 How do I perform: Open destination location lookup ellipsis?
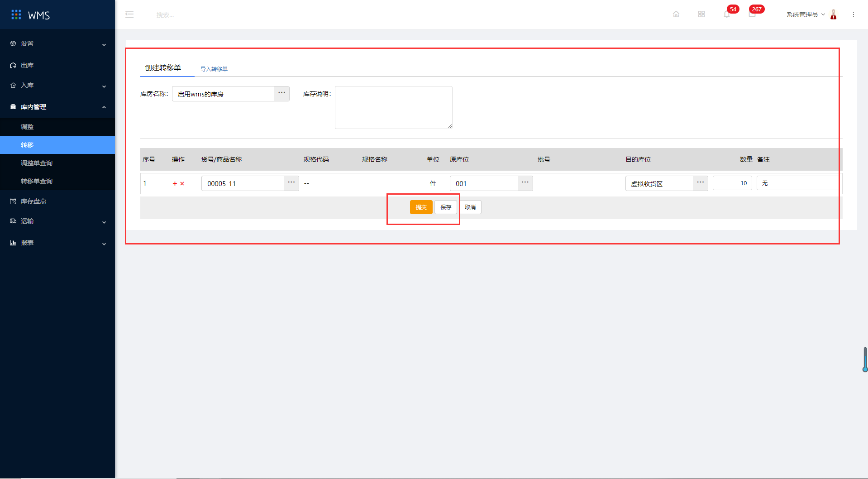pos(701,183)
